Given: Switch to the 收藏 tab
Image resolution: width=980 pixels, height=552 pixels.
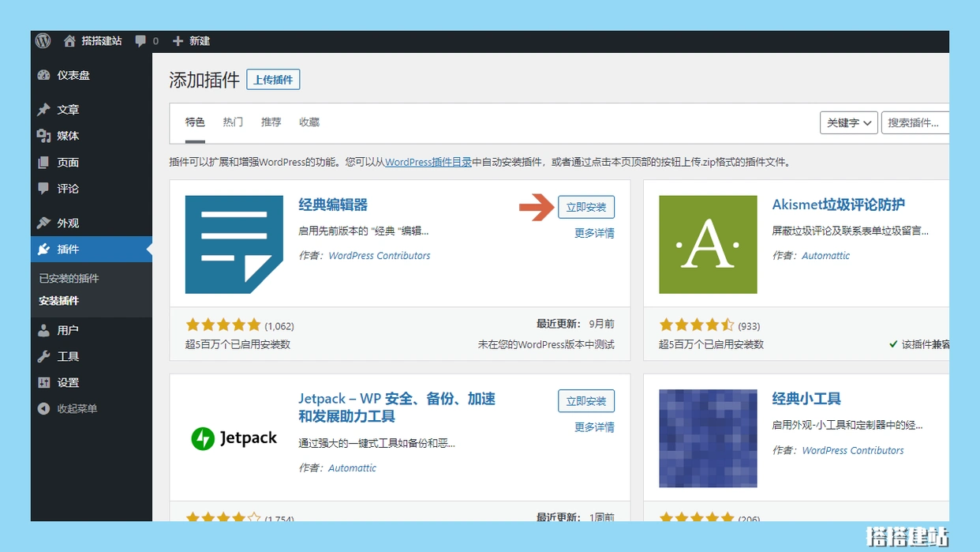Looking at the screenshot, I should pos(309,122).
